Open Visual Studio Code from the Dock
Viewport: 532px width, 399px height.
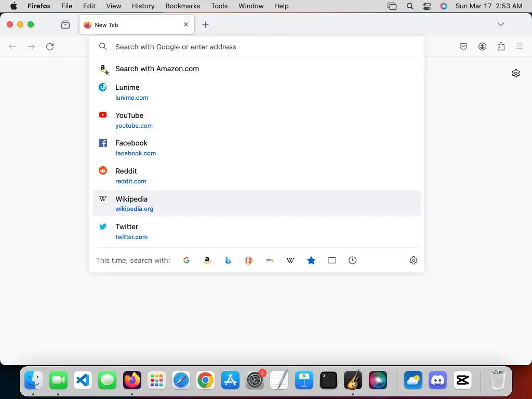[83, 380]
